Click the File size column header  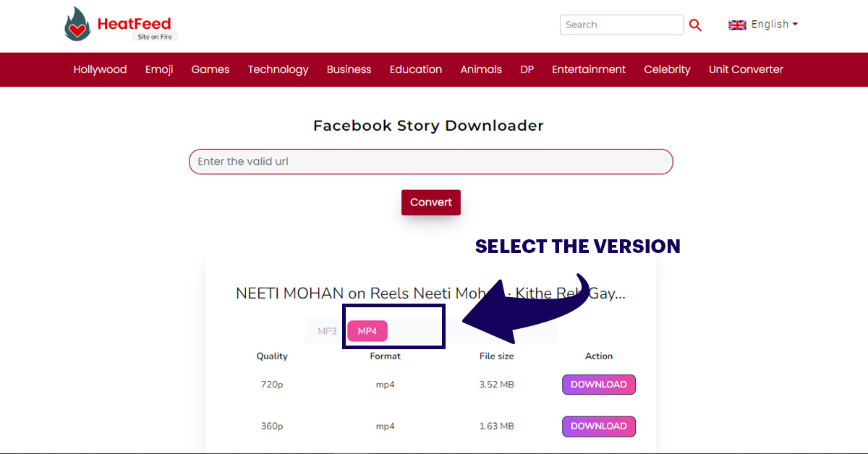[x=497, y=356]
